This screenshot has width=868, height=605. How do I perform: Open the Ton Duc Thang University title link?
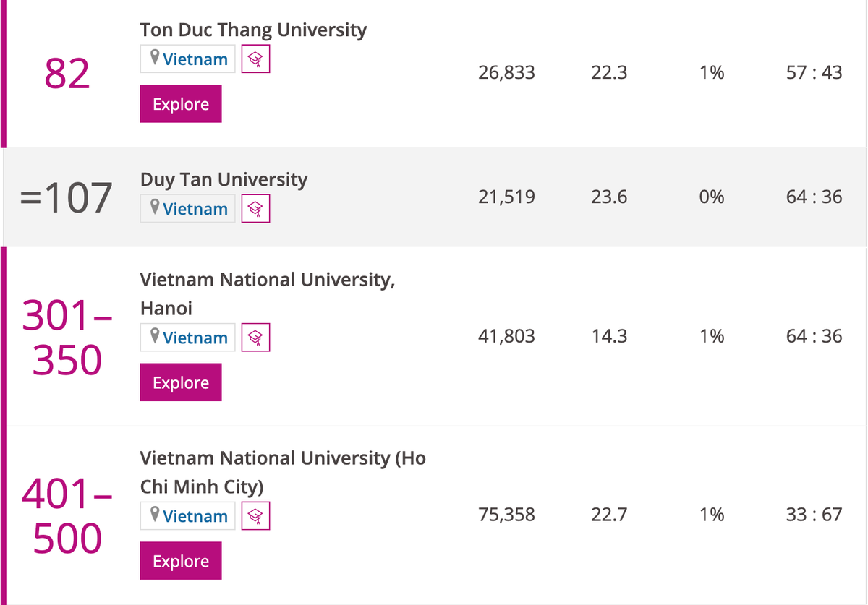[253, 30]
